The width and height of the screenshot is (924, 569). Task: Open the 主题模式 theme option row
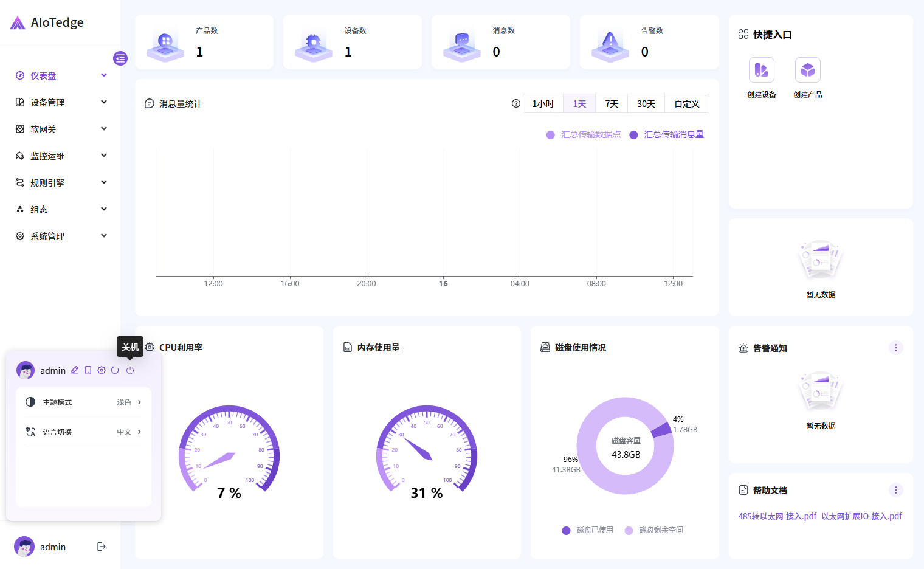[x=83, y=402]
